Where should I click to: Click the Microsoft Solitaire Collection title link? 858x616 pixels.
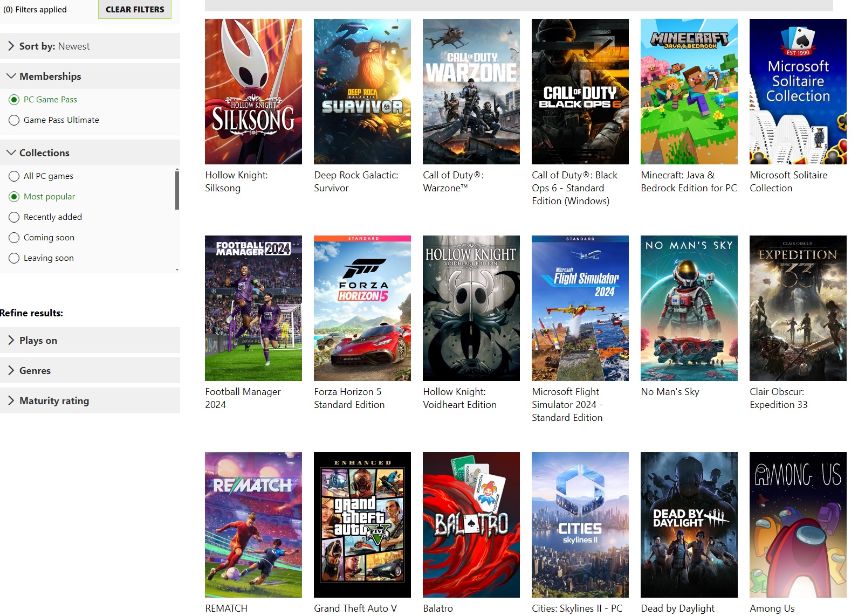click(x=788, y=182)
